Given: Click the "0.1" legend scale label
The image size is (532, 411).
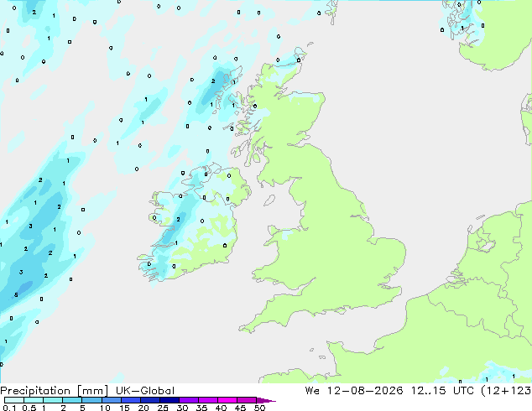Looking at the screenshot, I should [x=9, y=408].
